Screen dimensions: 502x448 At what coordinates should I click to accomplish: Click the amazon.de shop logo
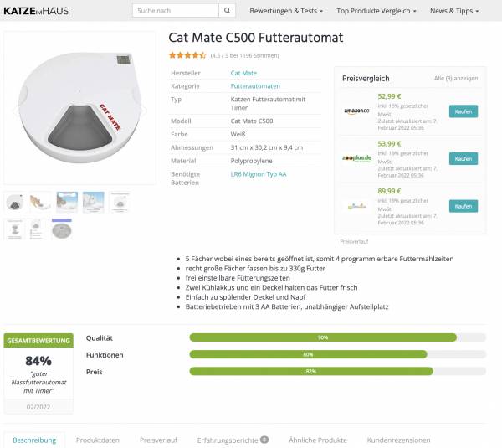click(356, 111)
